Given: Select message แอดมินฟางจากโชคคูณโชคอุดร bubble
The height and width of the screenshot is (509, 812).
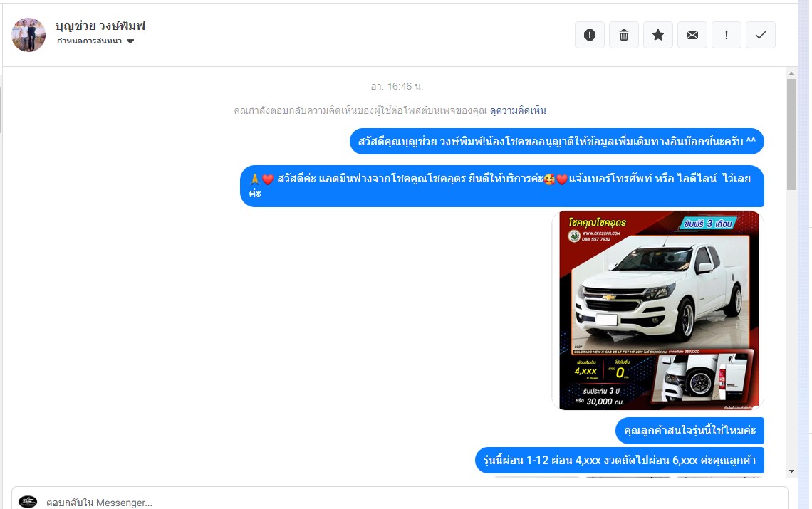Looking at the screenshot, I should (x=502, y=186).
